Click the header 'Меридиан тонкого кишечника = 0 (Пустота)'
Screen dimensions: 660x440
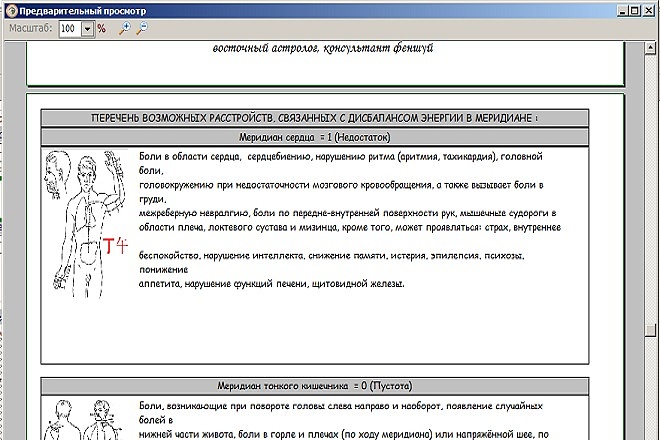314,386
